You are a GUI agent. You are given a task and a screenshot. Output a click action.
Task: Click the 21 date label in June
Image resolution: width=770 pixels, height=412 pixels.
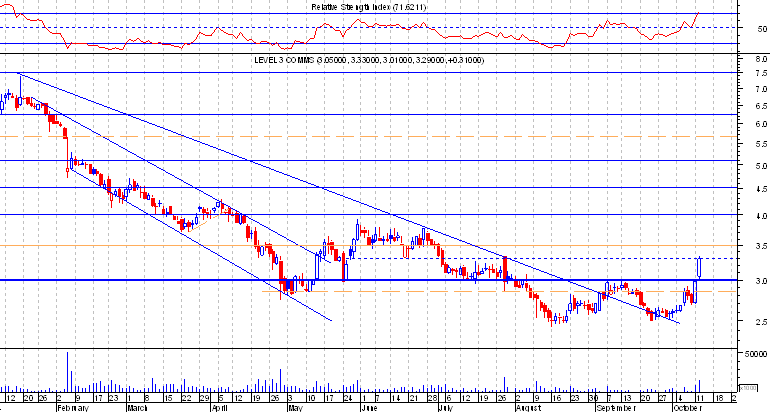pos(413,398)
